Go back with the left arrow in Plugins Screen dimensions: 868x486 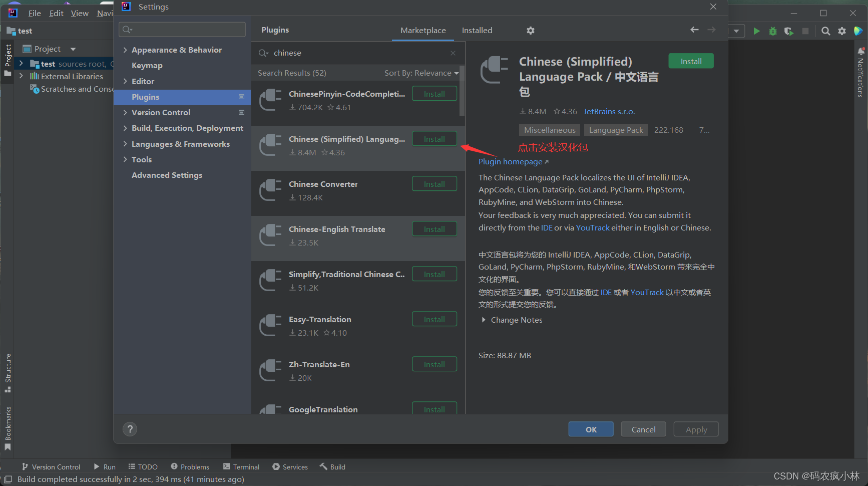click(x=694, y=30)
